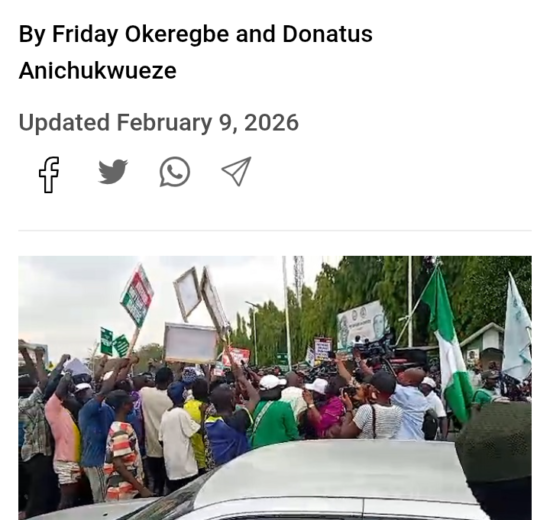Screen dimensions: 550x520
Task: Click the light-blue flag in photo
Action: tap(517, 330)
